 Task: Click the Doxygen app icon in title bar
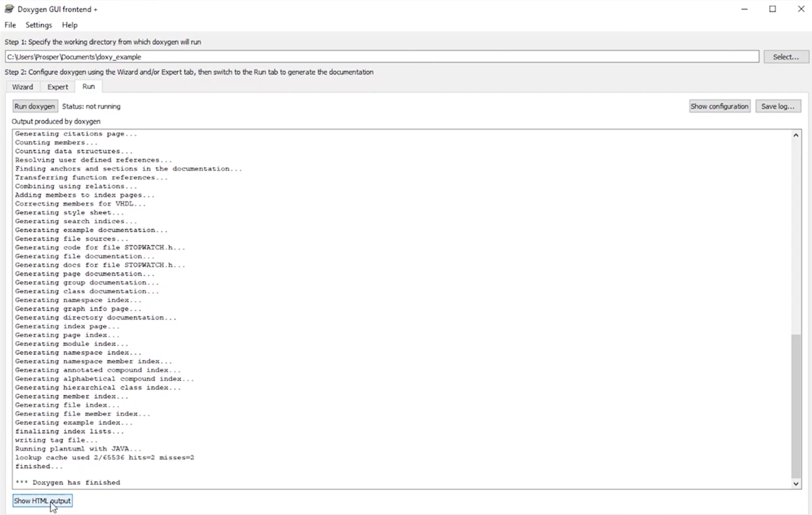[9, 9]
